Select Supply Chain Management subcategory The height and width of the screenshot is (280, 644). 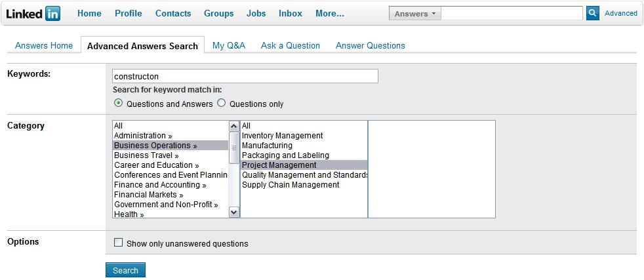(291, 185)
